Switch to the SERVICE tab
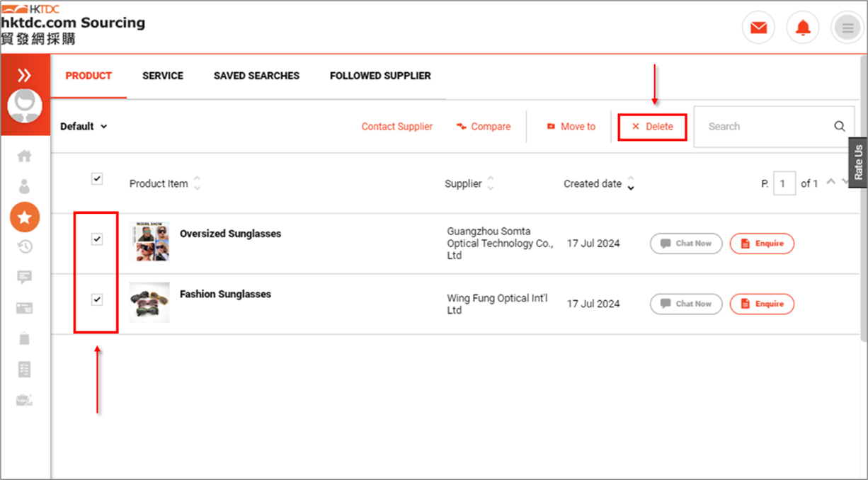Viewport: 868px width, 480px height. pyautogui.click(x=163, y=76)
